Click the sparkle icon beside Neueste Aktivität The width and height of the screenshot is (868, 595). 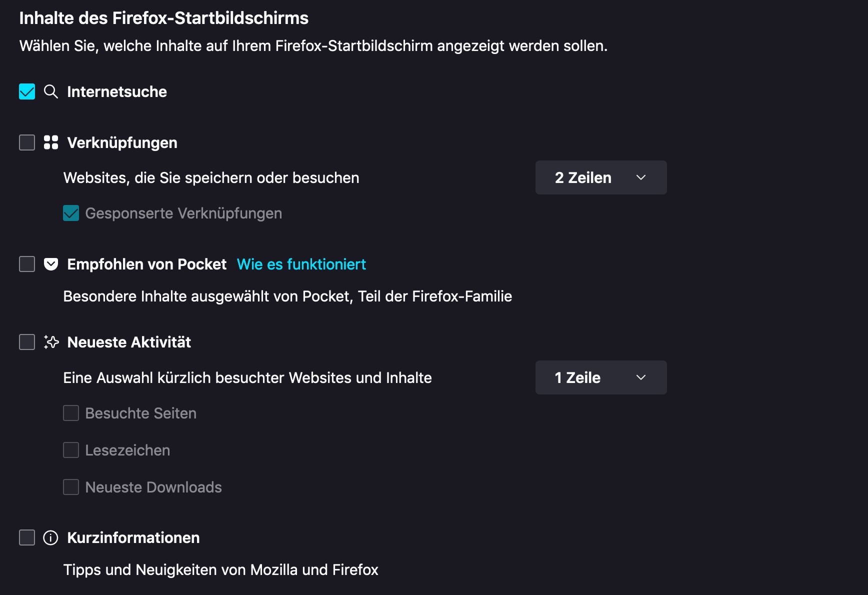point(51,342)
